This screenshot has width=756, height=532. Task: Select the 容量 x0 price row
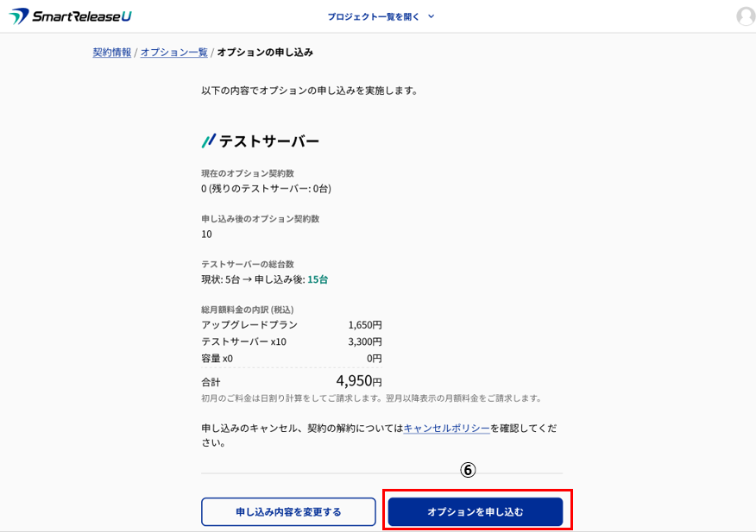click(x=291, y=358)
